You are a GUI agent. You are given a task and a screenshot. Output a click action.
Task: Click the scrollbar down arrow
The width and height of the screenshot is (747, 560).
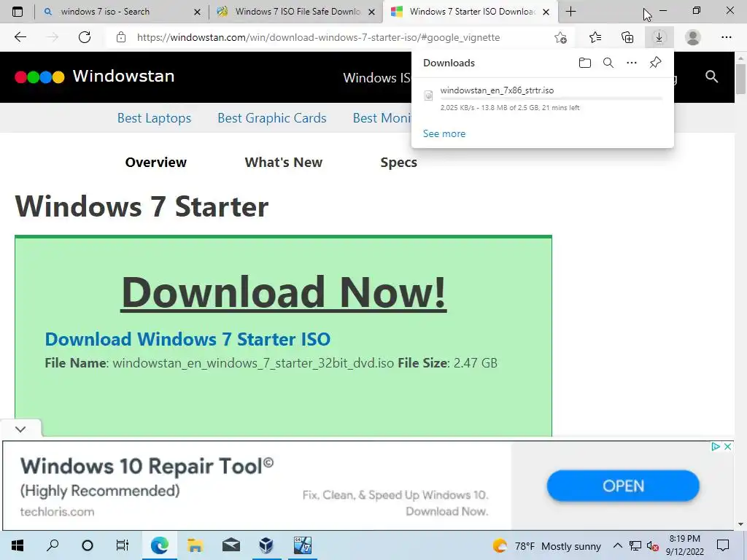point(740,525)
